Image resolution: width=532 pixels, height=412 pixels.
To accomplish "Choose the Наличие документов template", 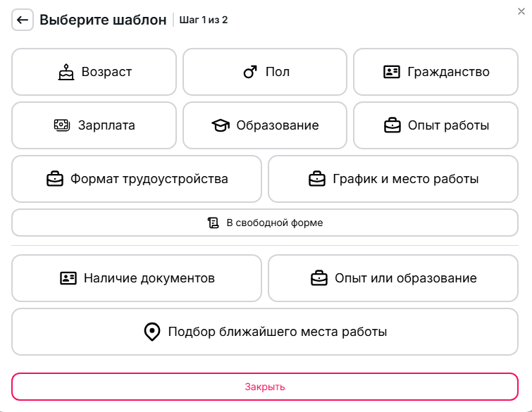I will [x=137, y=278].
